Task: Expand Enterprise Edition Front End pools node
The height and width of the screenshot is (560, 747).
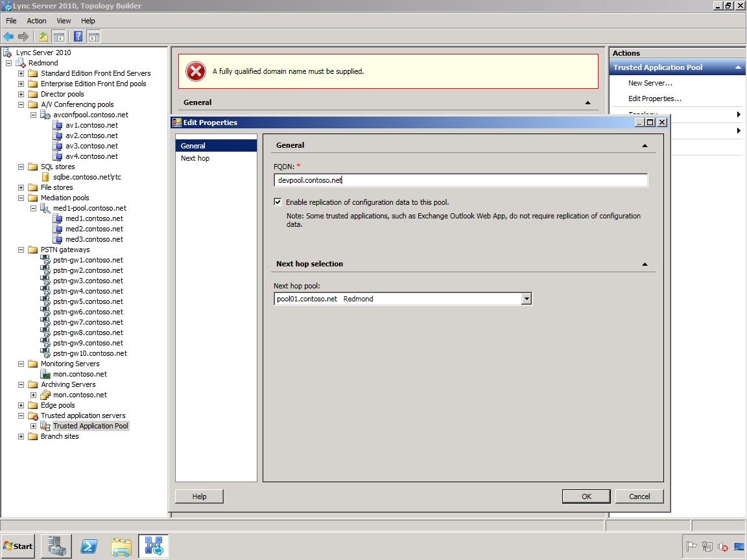Action: [21, 84]
